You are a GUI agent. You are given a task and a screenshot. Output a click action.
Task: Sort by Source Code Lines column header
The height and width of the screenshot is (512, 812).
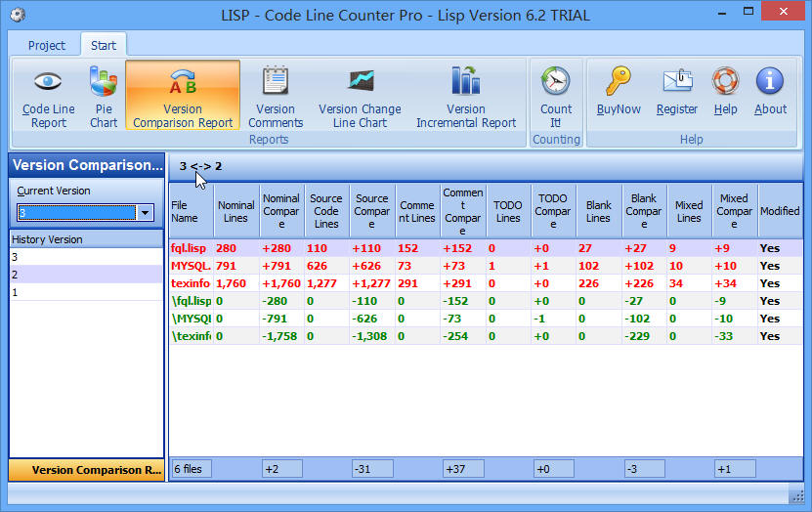(x=326, y=211)
